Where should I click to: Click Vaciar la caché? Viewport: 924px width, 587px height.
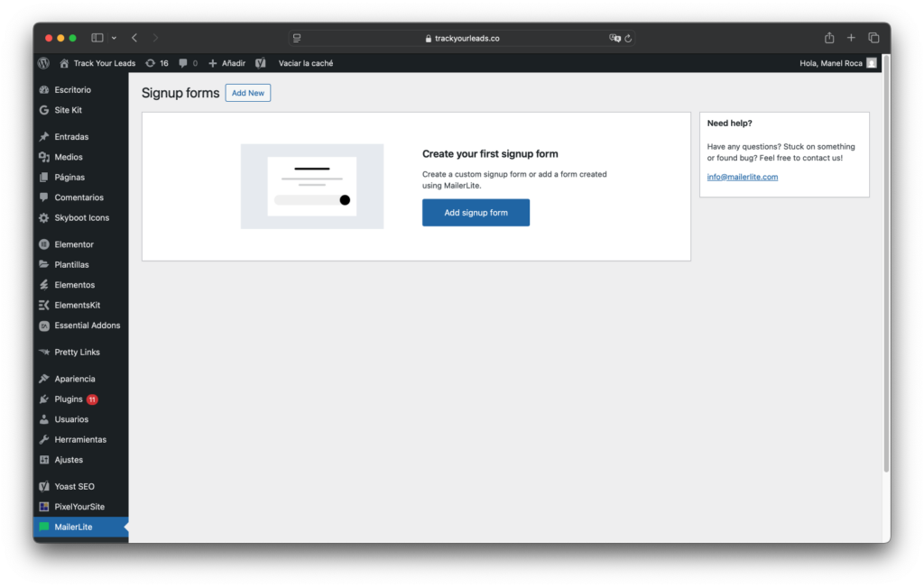[x=306, y=63]
